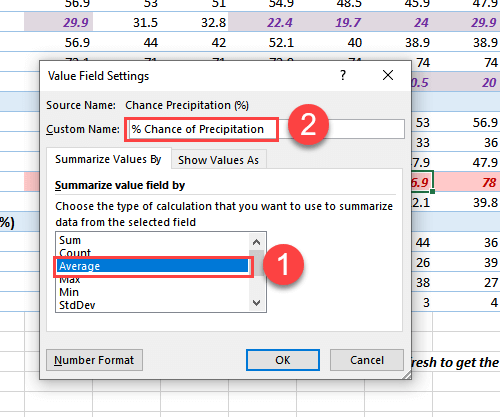Viewport: 500px width, 417px height.
Task: Select Average in the calculation list
Action: pos(153,266)
